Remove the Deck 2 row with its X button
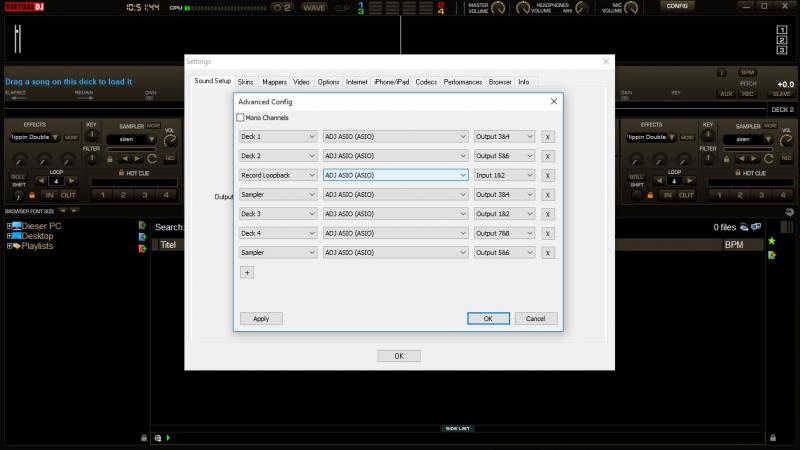This screenshot has width=800, height=450. (x=548, y=157)
